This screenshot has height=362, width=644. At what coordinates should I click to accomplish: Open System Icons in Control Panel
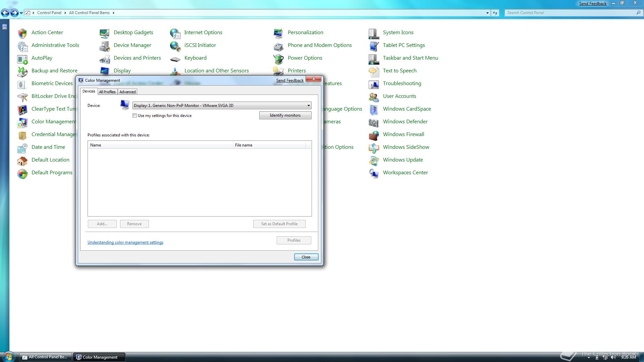pos(398,33)
